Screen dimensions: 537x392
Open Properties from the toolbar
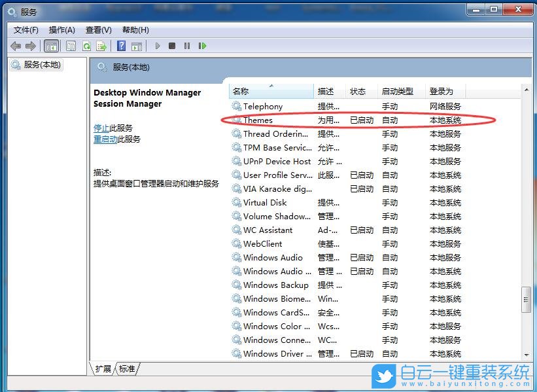click(x=70, y=46)
